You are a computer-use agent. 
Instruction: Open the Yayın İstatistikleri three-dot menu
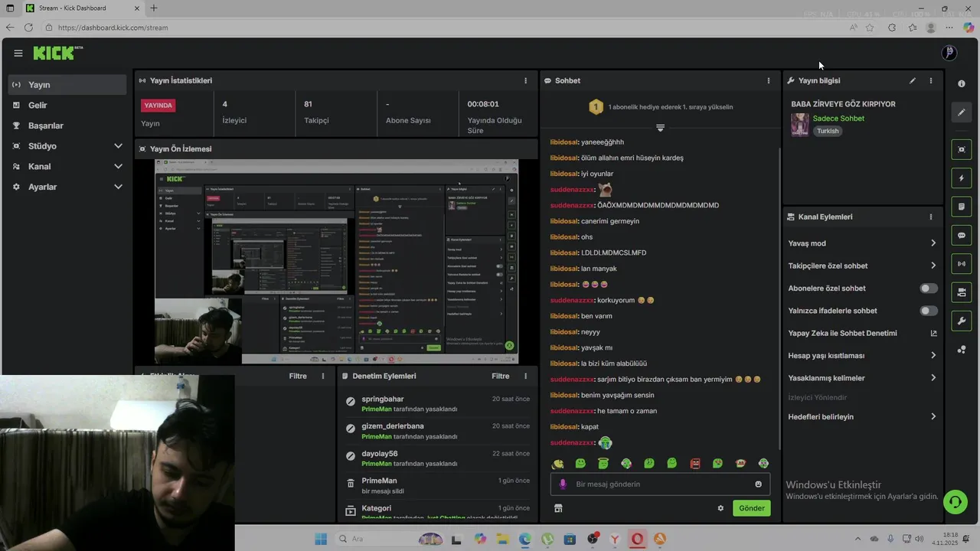(x=525, y=80)
